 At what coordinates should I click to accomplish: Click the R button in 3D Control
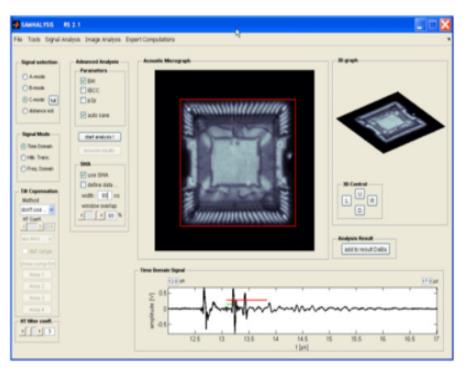[372, 200]
